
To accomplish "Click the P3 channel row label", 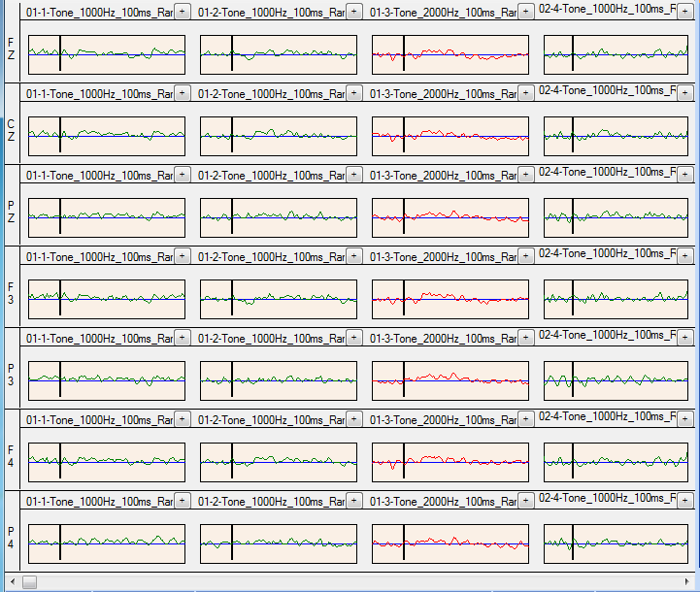I will (x=11, y=375).
